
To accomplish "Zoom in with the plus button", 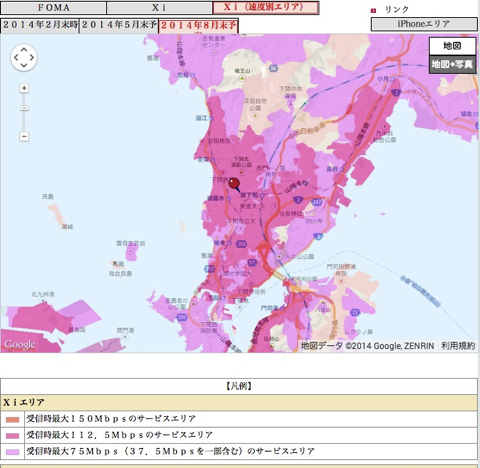I will [x=24, y=88].
